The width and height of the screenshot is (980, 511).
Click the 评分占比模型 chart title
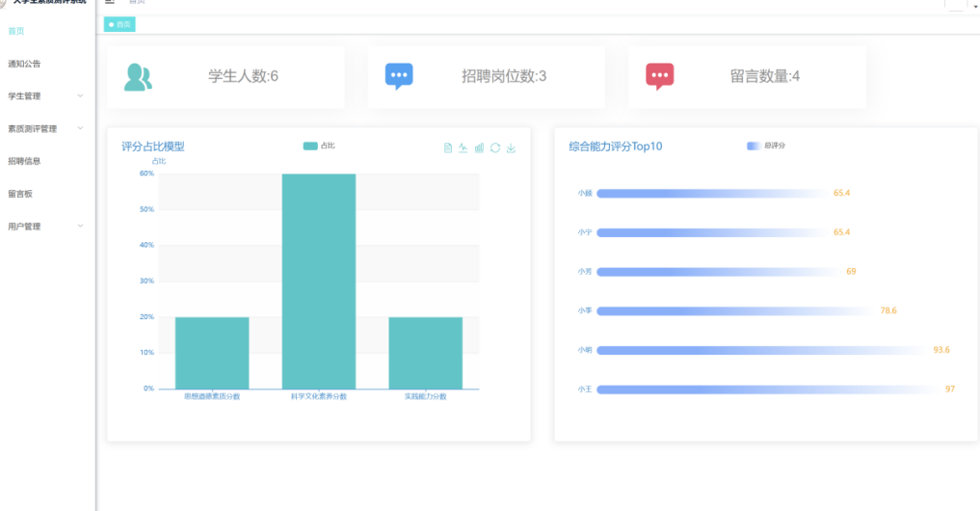[x=153, y=147]
